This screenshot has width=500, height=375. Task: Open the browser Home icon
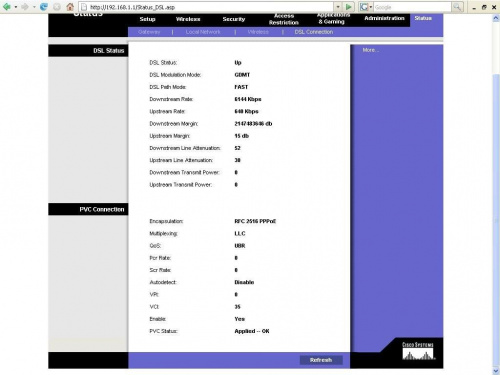(x=70, y=7)
